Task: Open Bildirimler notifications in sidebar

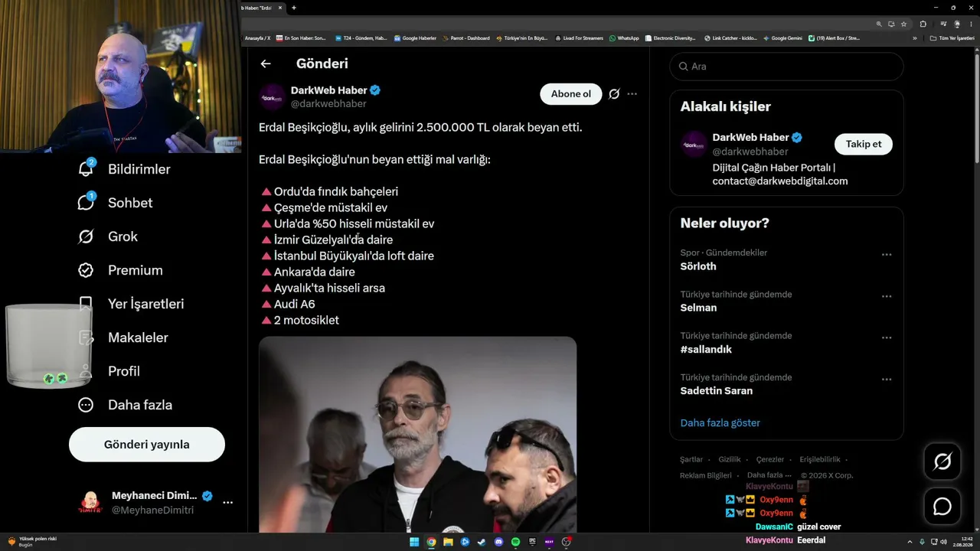Action: [x=124, y=169]
